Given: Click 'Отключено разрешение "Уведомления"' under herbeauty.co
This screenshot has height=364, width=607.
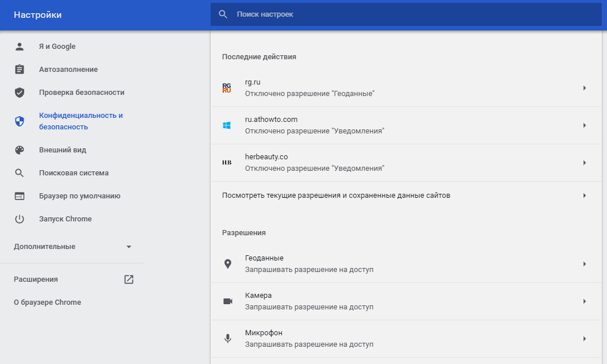Looking at the screenshot, I should coord(315,168).
